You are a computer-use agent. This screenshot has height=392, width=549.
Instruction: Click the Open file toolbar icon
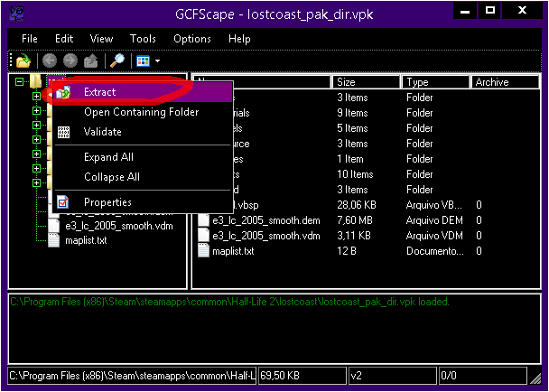tap(23, 61)
